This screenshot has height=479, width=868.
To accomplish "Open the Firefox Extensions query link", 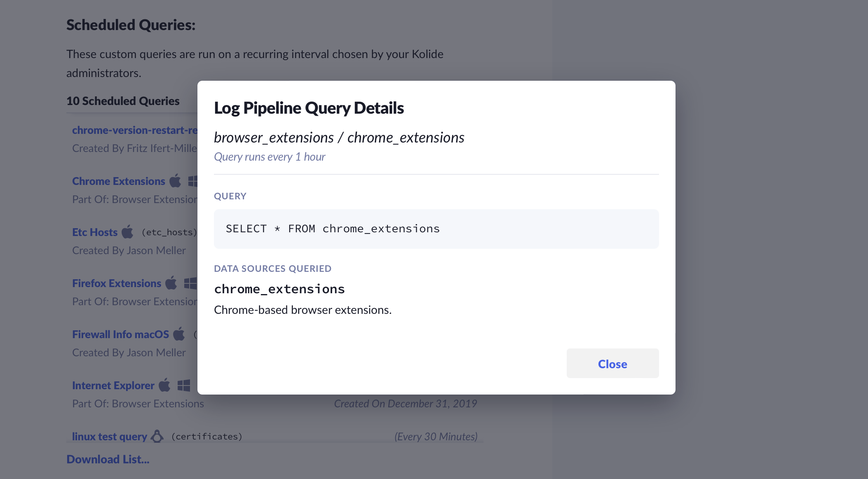I will pyautogui.click(x=117, y=283).
